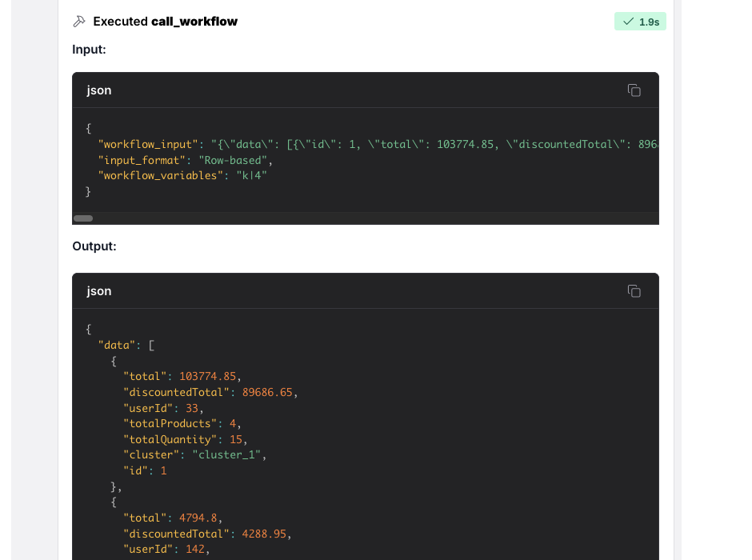Click the "Input:" section label
The image size is (752, 560).
(x=89, y=50)
